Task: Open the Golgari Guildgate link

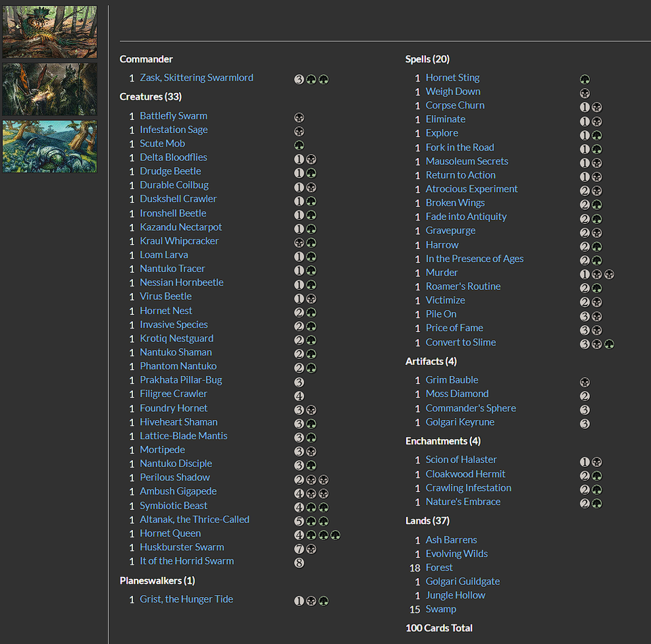Action: click(x=462, y=581)
